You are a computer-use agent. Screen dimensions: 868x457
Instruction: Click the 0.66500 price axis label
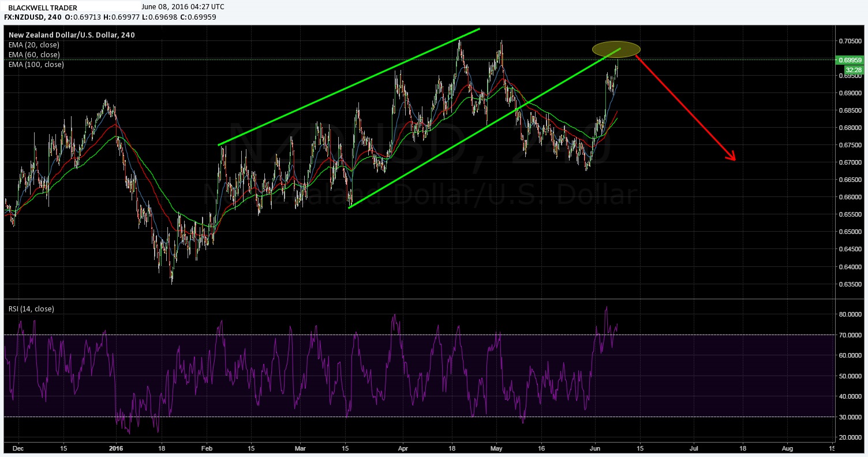pos(850,180)
